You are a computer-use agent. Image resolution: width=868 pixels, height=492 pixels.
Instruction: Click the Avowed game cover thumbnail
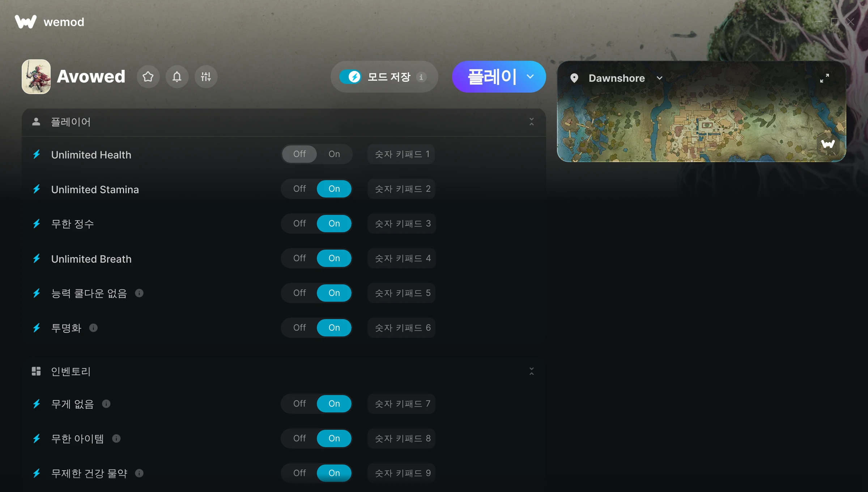pos(36,77)
